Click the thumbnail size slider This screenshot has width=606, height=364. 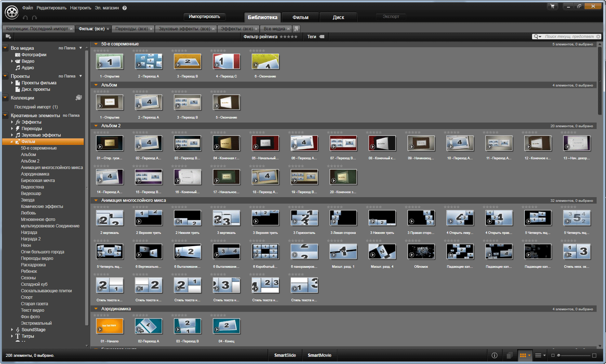tap(574, 355)
